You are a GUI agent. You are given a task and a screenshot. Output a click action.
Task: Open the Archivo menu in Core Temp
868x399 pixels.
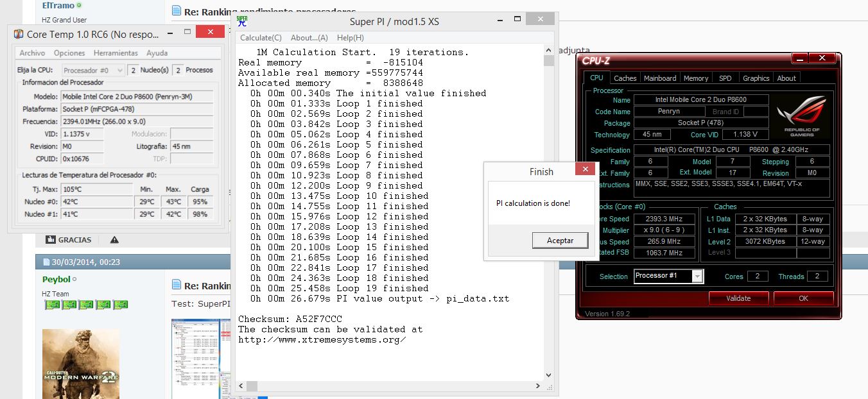click(32, 53)
